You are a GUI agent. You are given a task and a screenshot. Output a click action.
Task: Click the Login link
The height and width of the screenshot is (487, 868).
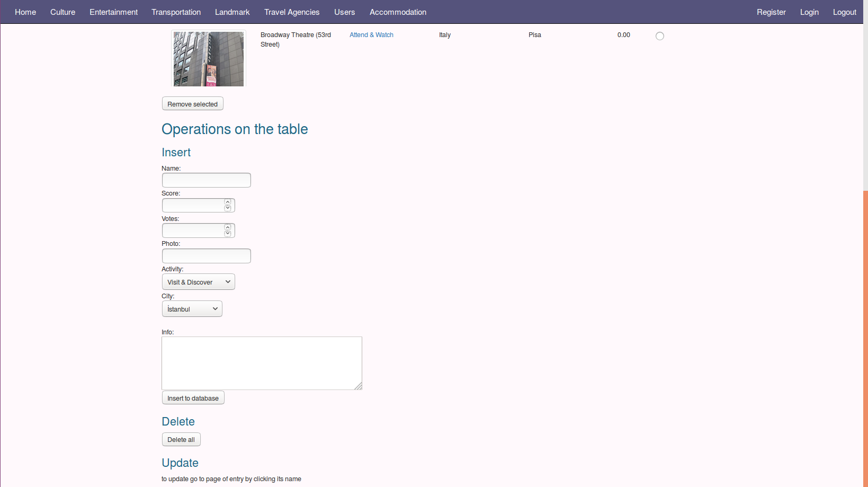[x=809, y=12]
